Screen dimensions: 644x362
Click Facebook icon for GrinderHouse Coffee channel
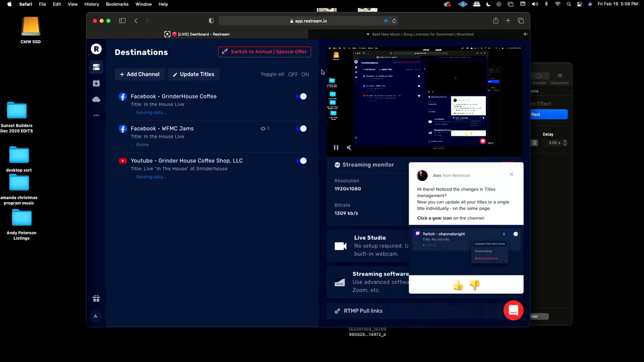(x=123, y=97)
